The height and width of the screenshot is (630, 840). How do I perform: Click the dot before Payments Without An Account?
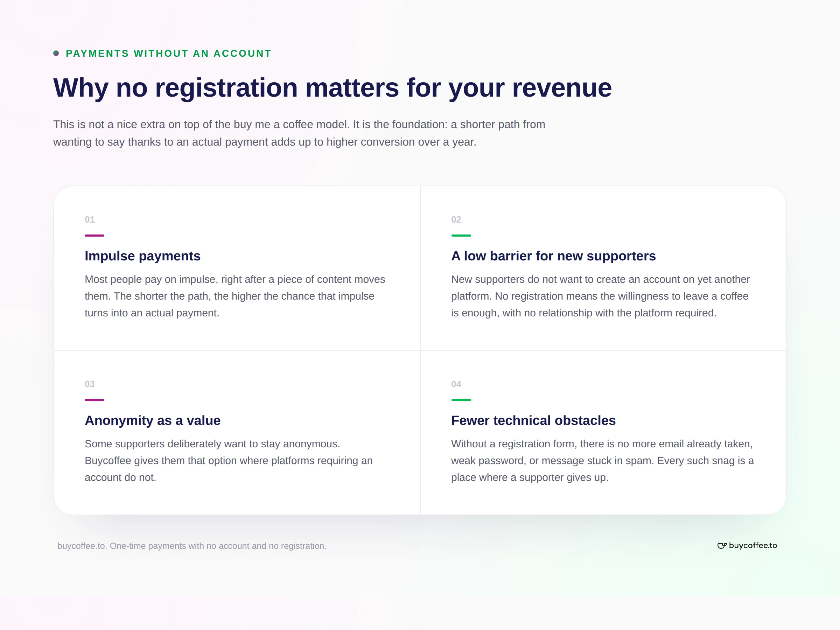click(x=56, y=53)
